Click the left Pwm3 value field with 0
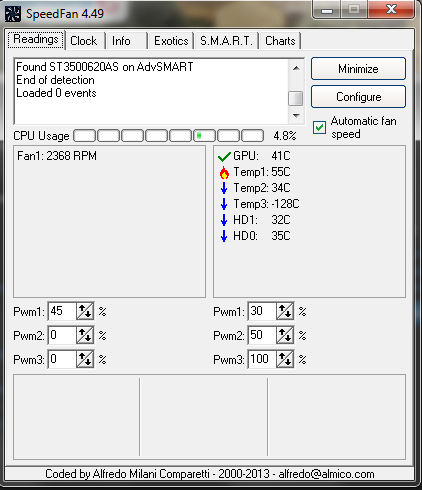The height and width of the screenshot is (490, 422). 62,359
